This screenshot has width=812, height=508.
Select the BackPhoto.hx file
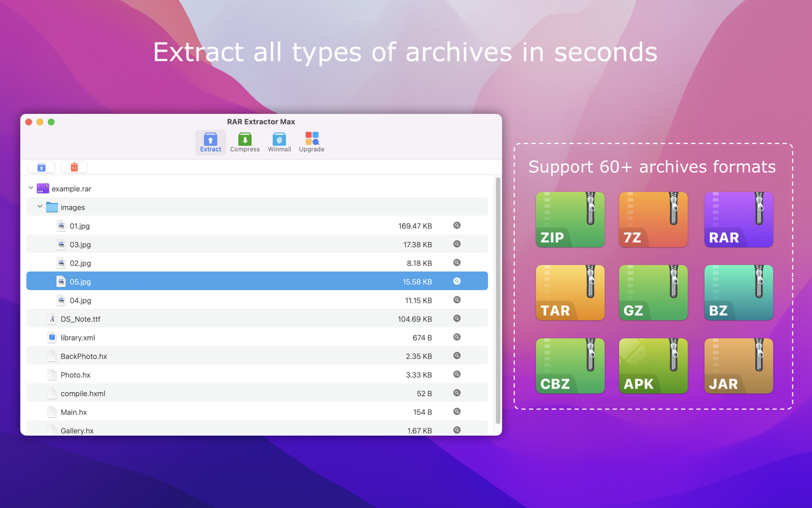(x=83, y=356)
